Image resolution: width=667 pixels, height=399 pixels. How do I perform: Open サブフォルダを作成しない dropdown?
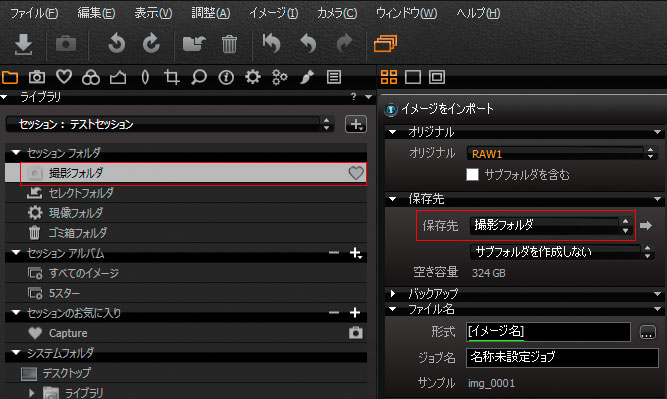[x=561, y=252]
